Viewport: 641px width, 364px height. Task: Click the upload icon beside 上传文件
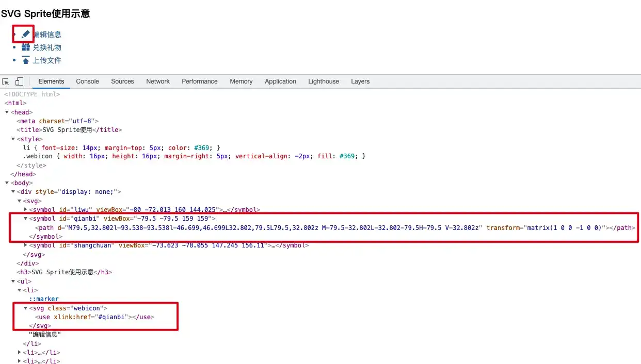click(x=26, y=60)
